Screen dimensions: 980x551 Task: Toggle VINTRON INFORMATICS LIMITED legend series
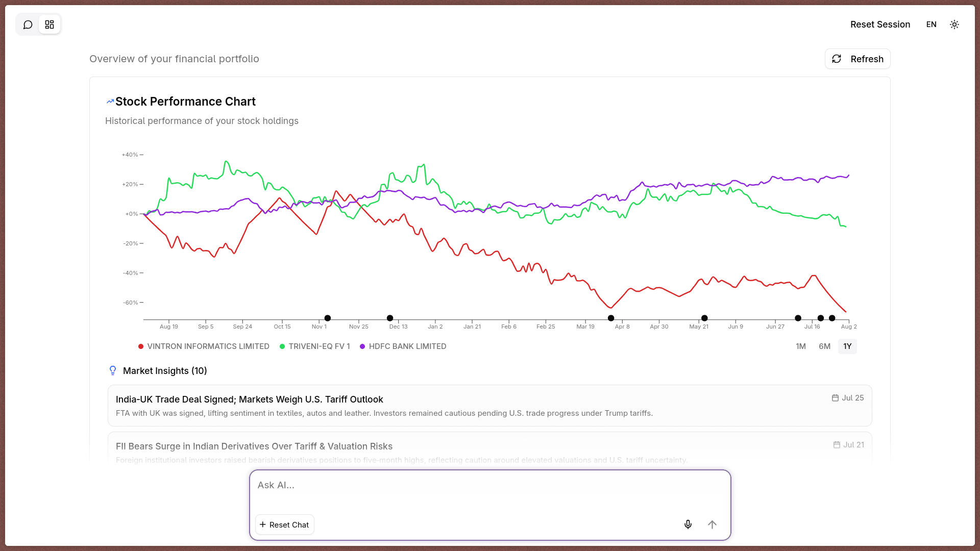click(204, 346)
